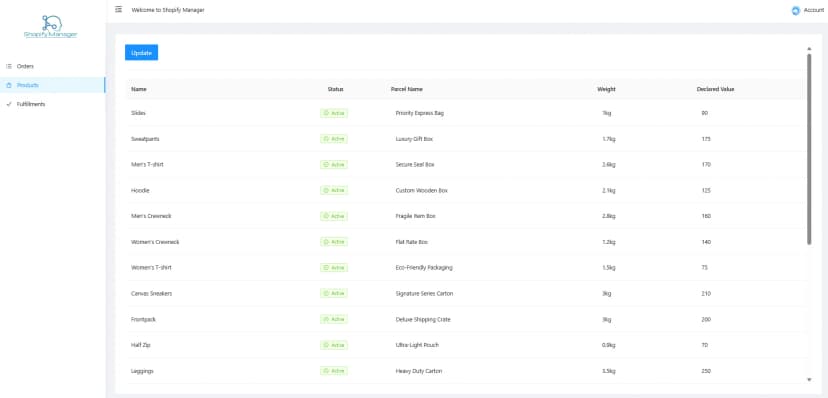Click declared value 210 for Canvas Sneakers

[x=706, y=293]
